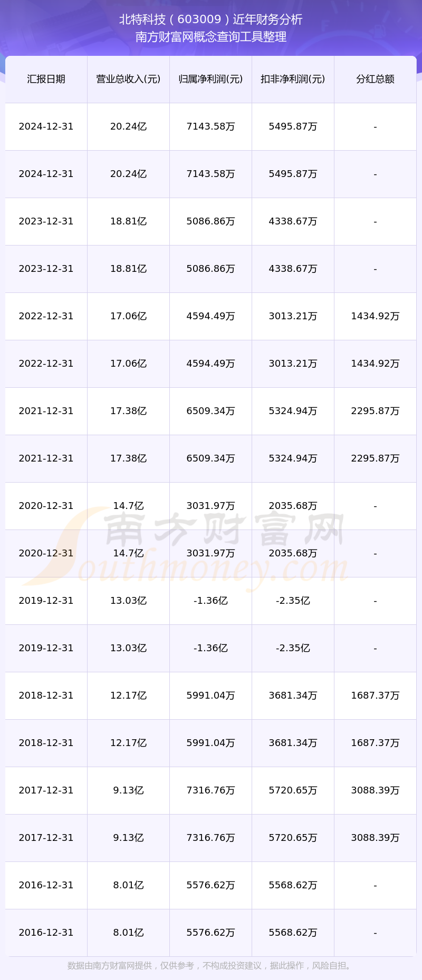422x980 pixels.
Task: Select the first 4338.67万 cell
Action: pyautogui.click(x=293, y=221)
